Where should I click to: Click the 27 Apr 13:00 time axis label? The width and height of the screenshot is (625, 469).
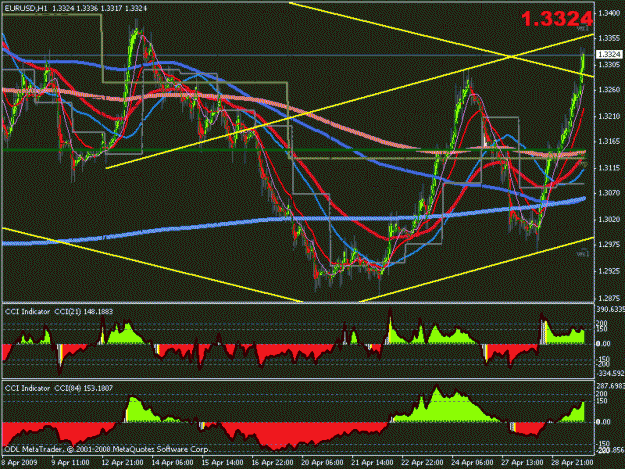[x=522, y=463]
